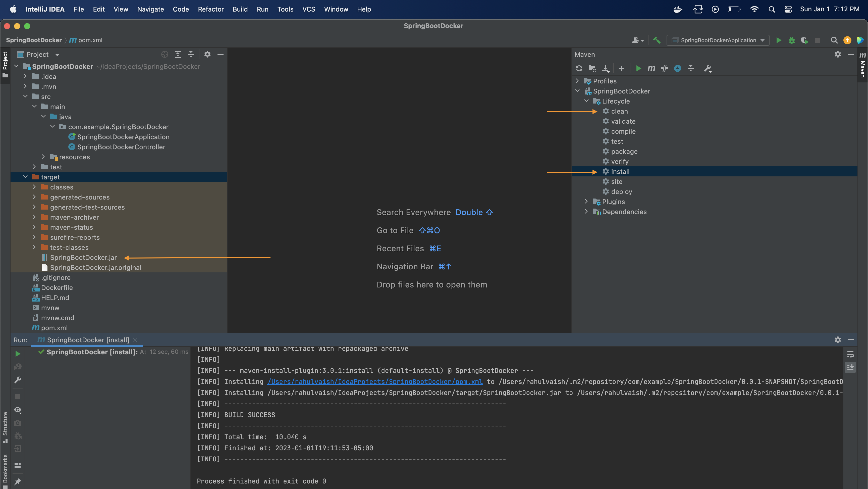Click the Wi-Fi status icon
This screenshot has height=489, width=868.
[x=754, y=9]
